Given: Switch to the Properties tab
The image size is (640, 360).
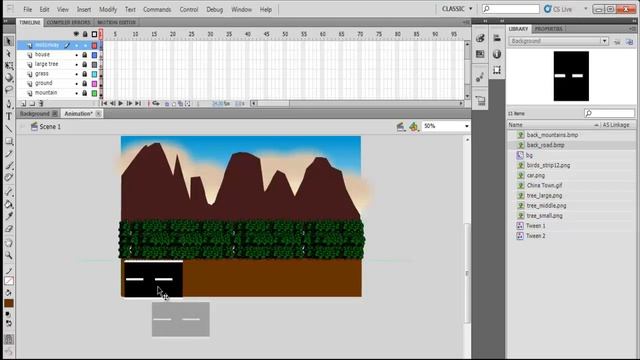Looking at the screenshot, I should coord(549,29).
